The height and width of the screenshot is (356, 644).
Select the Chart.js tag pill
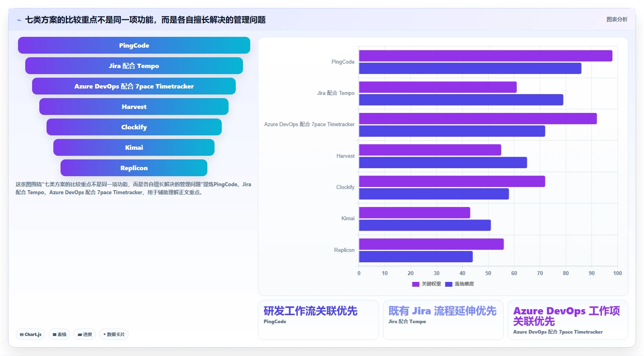click(x=30, y=334)
